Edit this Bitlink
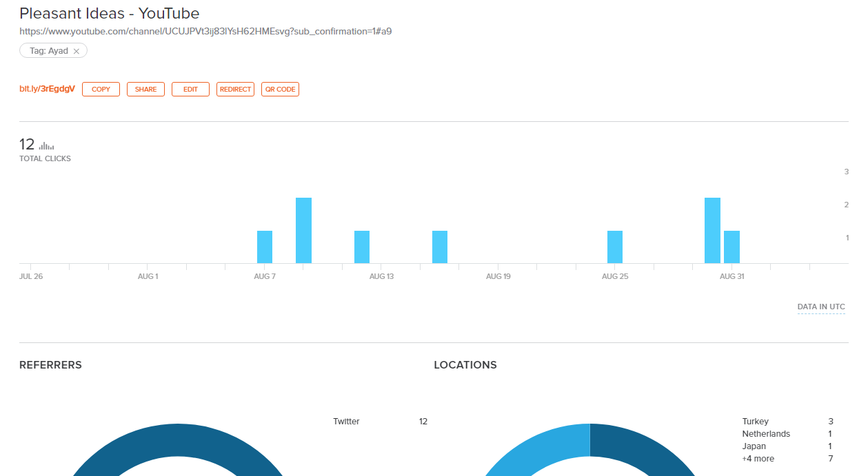Screen dimensions: 868x476 (x=190, y=90)
